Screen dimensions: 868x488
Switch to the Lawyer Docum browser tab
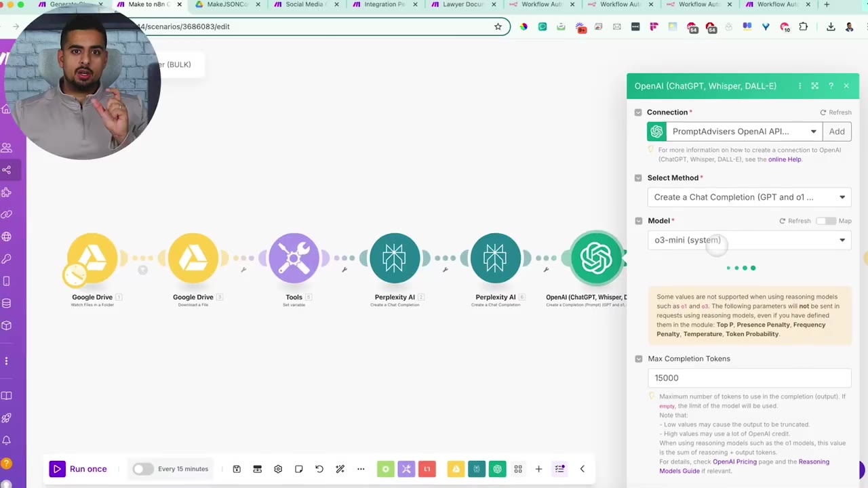(462, 5)
